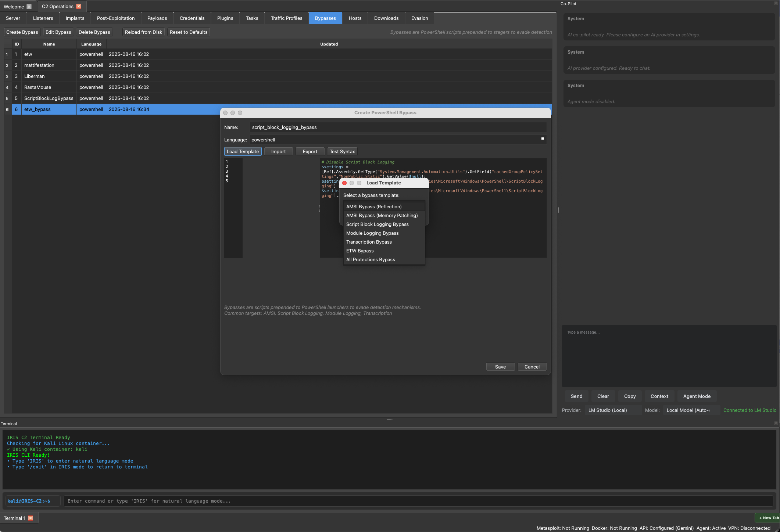The height and width of the screenshot is (532, 780).
Task: Click the Import button
Action: 278,151
